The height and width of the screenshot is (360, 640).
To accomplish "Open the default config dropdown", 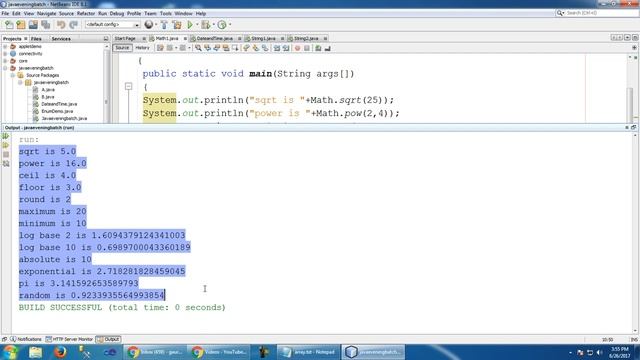I will [112, 25].
